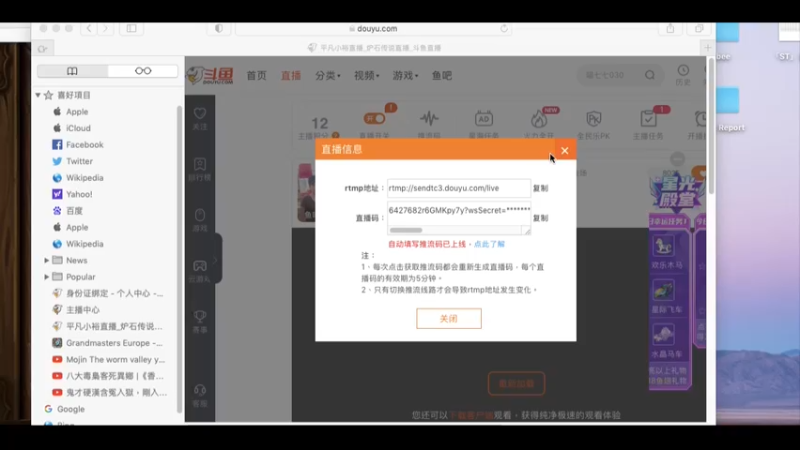Open the 主播中心 bookmark

coord(76,310)
